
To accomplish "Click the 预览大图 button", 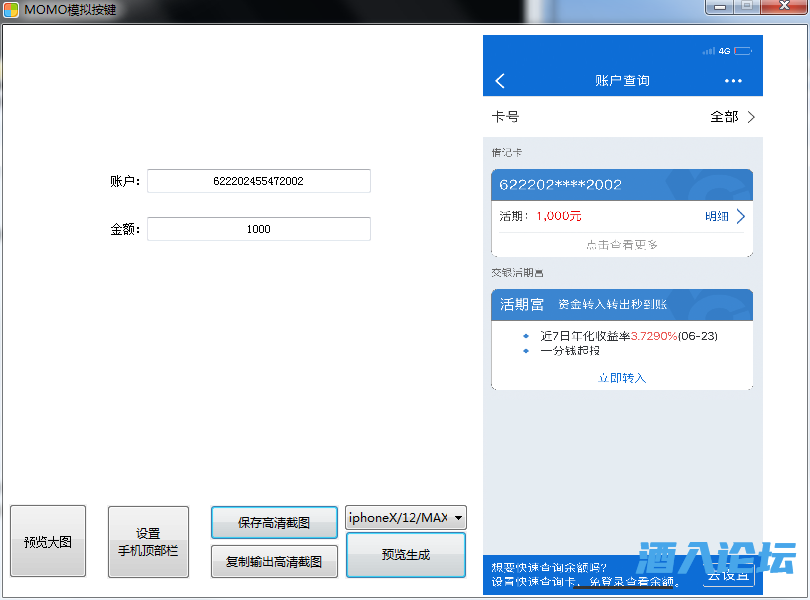I will [x=48, y=542].
